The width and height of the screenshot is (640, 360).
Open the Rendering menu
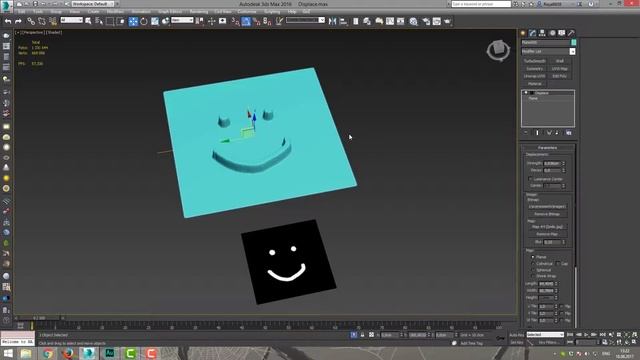click(199, 12)
